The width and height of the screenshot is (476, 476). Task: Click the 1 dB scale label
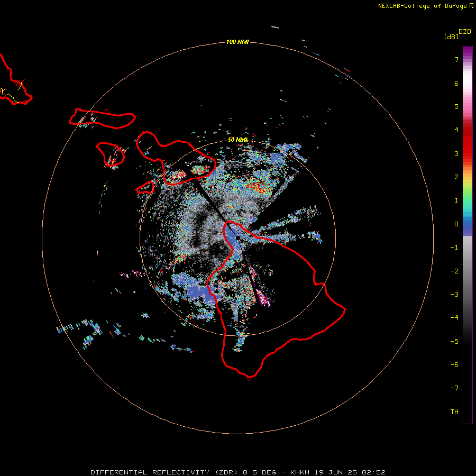456,200
